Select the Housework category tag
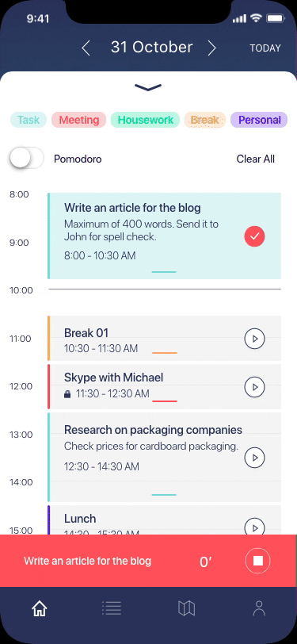The width and height of the screenshot is (297, 644). pyautogui.click(x=145, y=120)
